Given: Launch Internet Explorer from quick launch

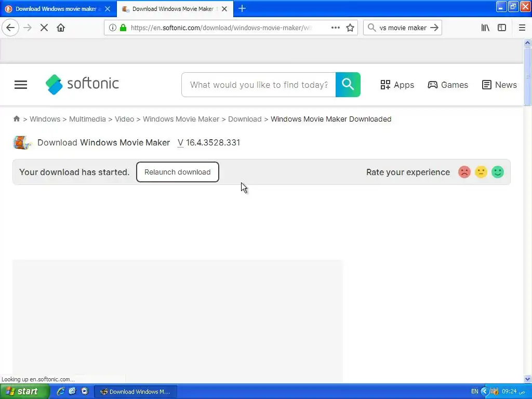Looking at the screenshot, I should coord(60,391).
